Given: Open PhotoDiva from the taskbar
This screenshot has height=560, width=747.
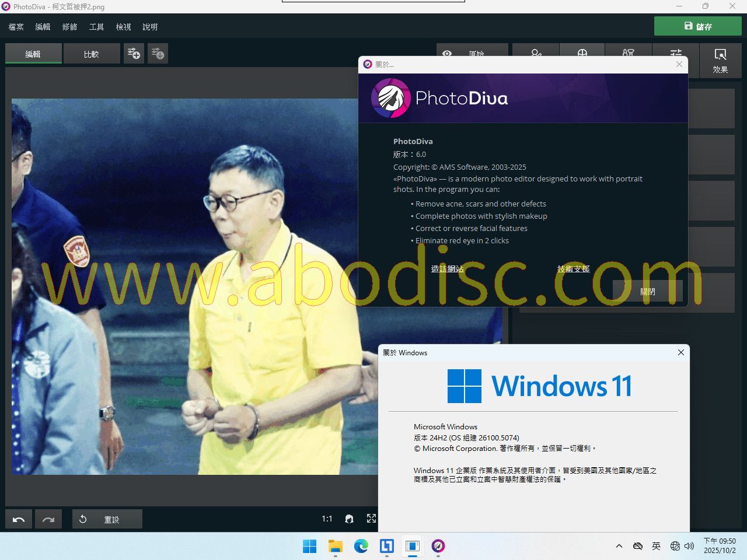Looking at the screenshot, I should (438, 546).
